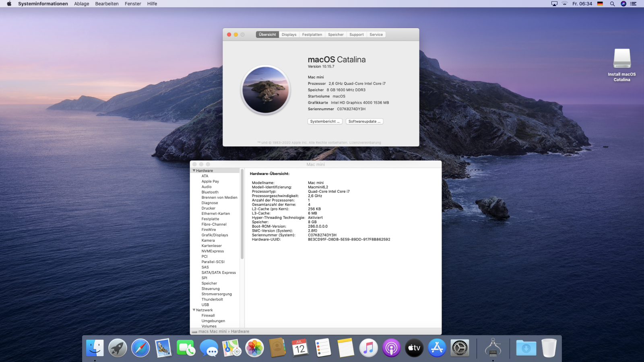Select Stromversorgung in sidebar
The height and width of the screenshot is (362, 644).
tap(217, 294)
